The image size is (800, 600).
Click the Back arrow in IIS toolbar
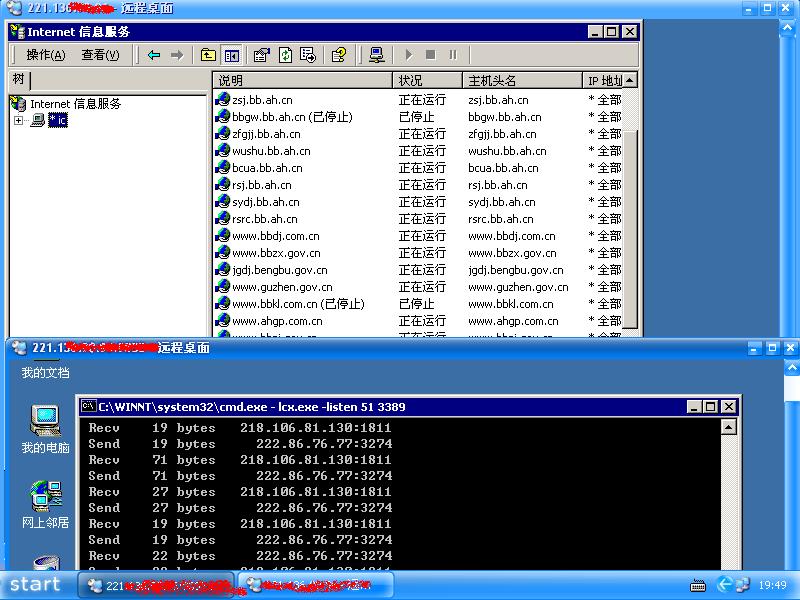click(x=153, y=55)
